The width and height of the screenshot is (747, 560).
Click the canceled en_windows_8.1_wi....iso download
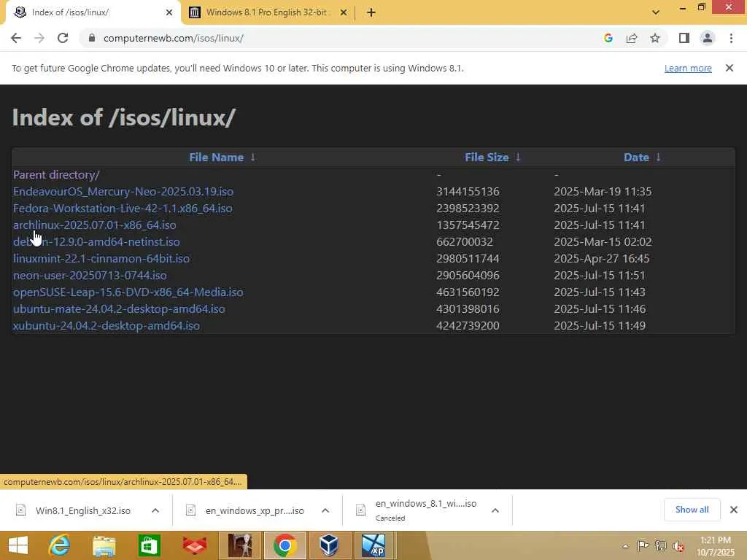point(417,510)
